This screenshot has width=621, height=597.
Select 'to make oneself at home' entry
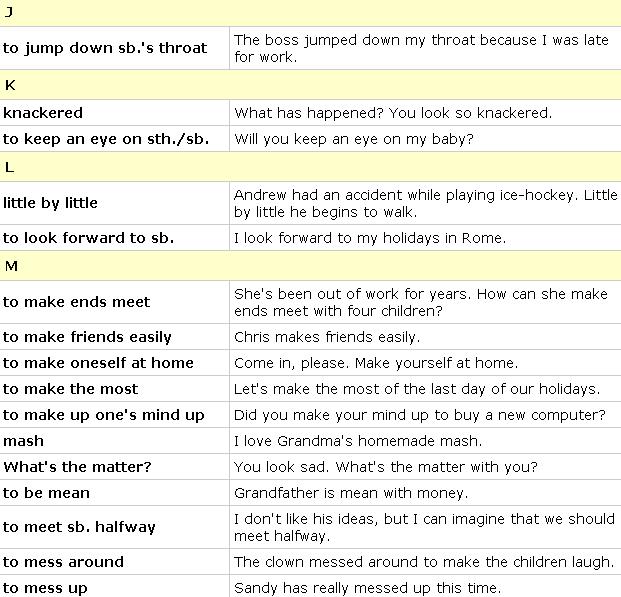coord(98,363)
